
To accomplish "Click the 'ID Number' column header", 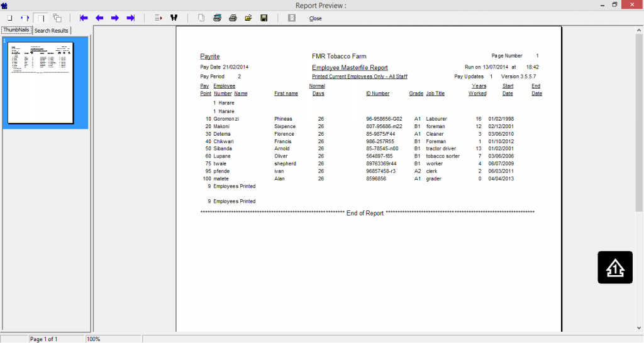I will [x=378, y=94].
